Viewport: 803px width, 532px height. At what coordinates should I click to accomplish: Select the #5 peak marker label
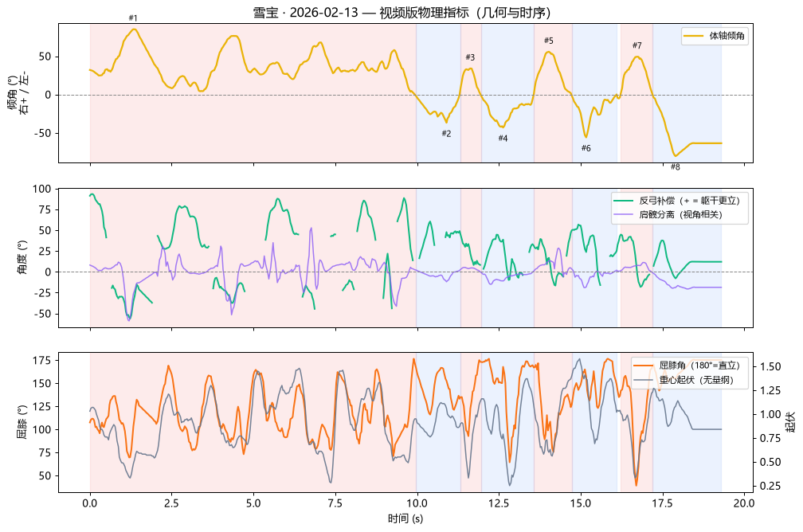coord(548,41)
